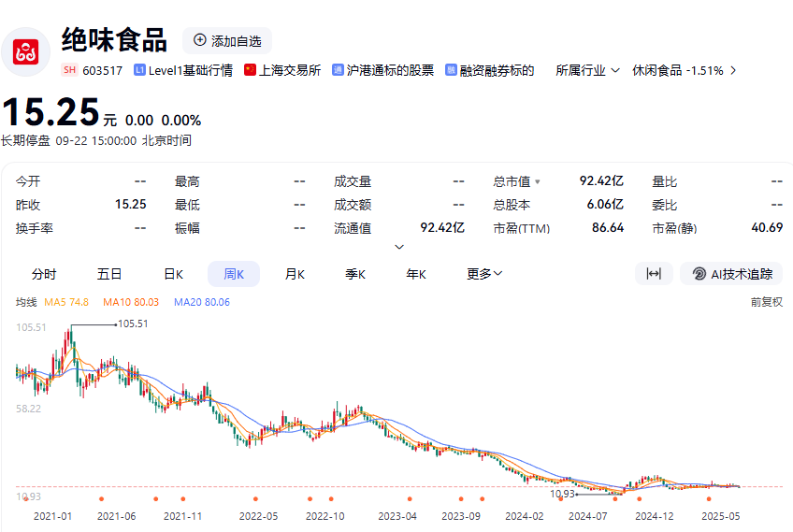Click the event dot above 2023-09
Screen dimensions: 793x532
461,499
